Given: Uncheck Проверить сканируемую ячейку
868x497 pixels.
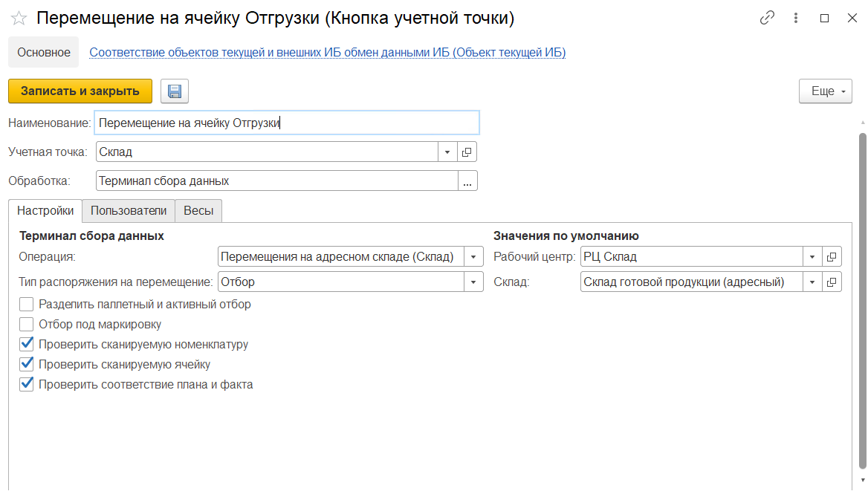Looking at the screenshot, I should click(27, 364).
